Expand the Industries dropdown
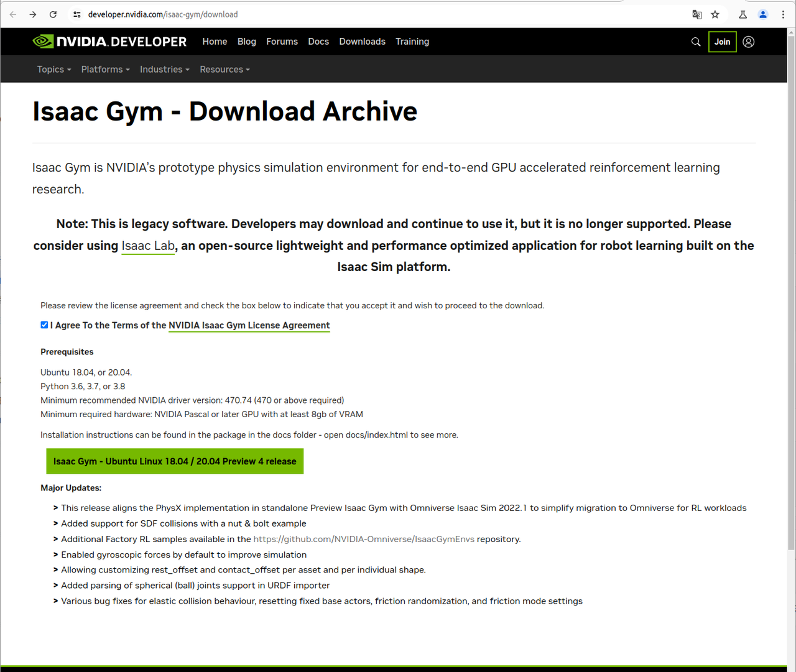The width and height of the screenshot is (796, 672). coord(165,70)
